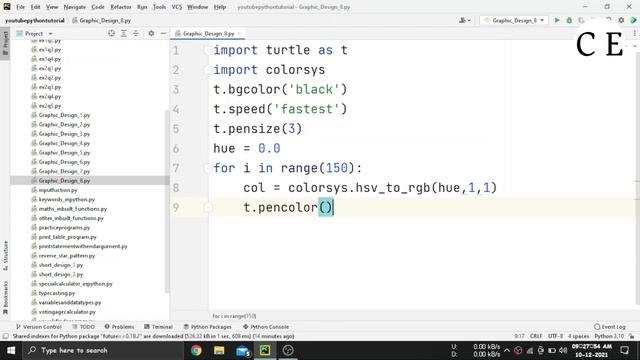The width and height of the screenshot is (640, 360).
Task: Open the Problems tool window
Action: 119,327
